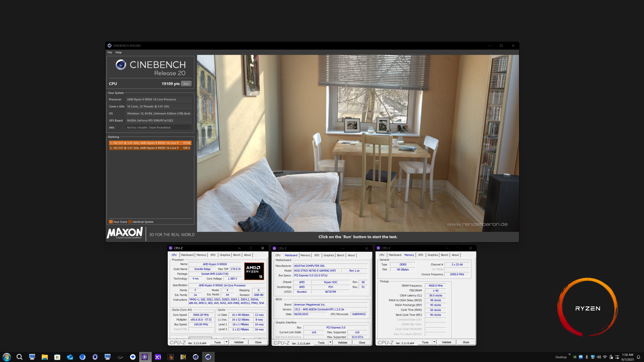Open Graphics tab in CPU-Z Memory window
Image resolution: width=644 pixels, height=362 pixels.
433,255
